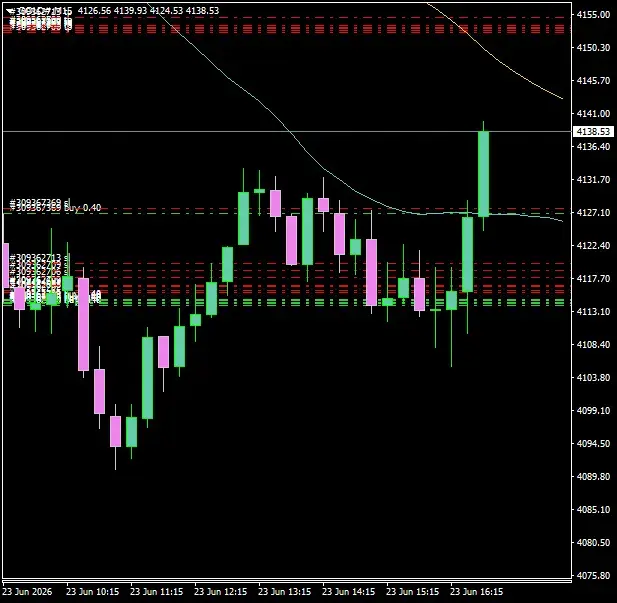Click the 4145.70 price scale label
The image size is (617, 603).
[593, 81]
